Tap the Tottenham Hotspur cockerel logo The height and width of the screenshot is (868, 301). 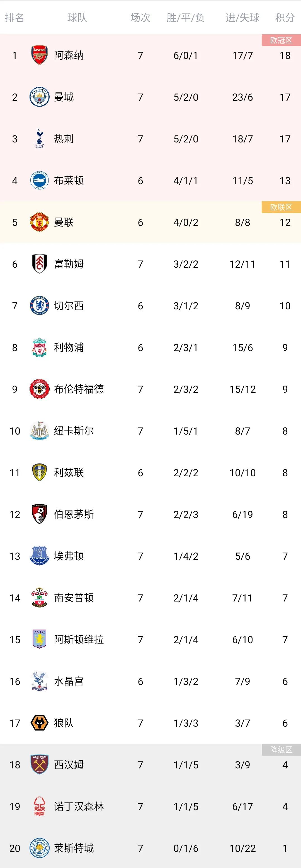(x=40, y=139)
